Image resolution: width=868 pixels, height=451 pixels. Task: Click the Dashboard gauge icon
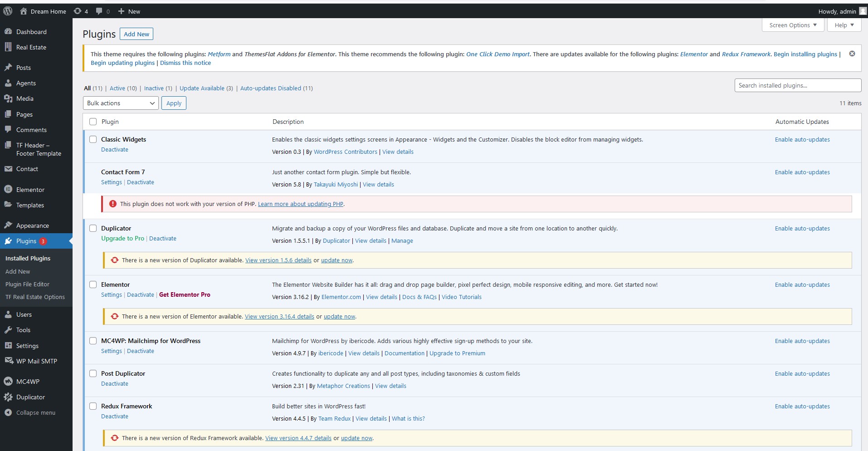(8, 32)
